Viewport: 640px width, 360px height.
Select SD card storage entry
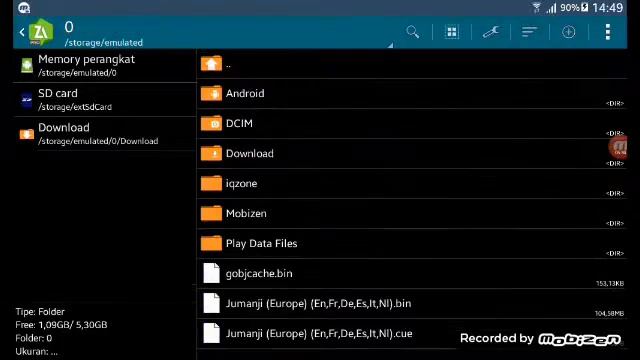pyautogui.click(x=105, y=100)
